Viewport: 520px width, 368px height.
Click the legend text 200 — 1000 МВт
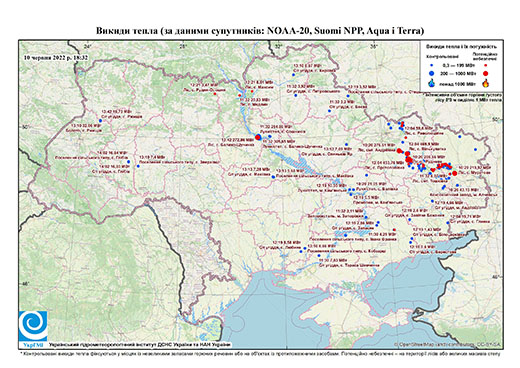pyautogui.click(x=458, y=73)
